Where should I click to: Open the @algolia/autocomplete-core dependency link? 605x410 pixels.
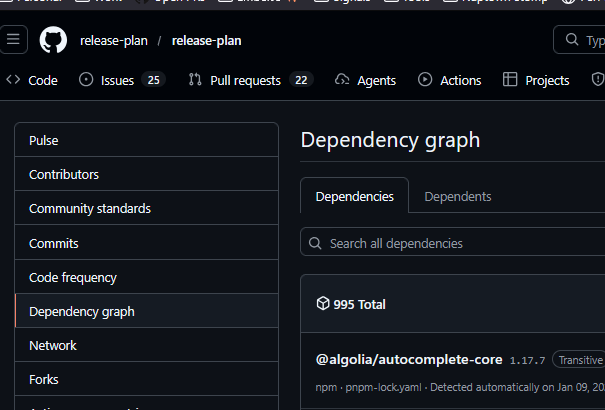[409, 359]
